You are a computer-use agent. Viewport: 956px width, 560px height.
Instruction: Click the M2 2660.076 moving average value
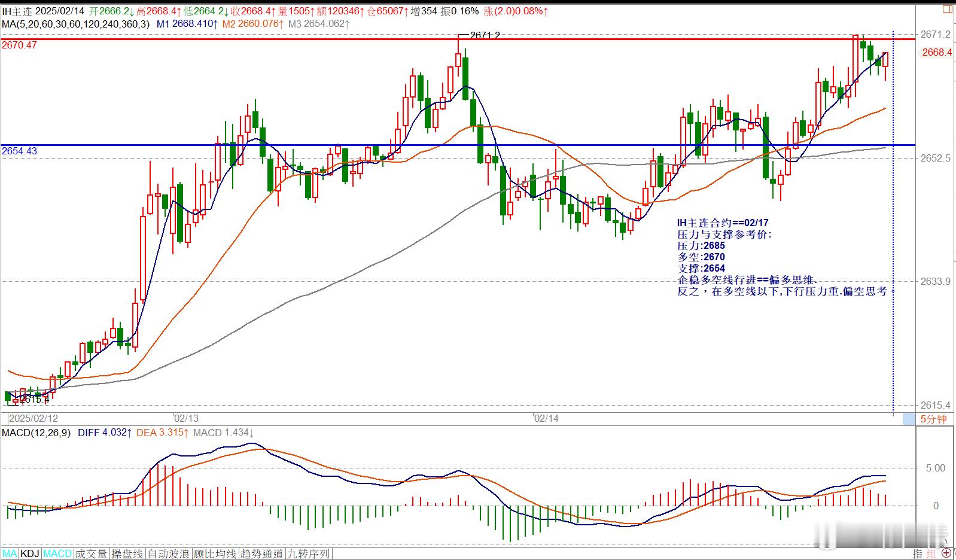pyautogui.click(x=254, y=24)
